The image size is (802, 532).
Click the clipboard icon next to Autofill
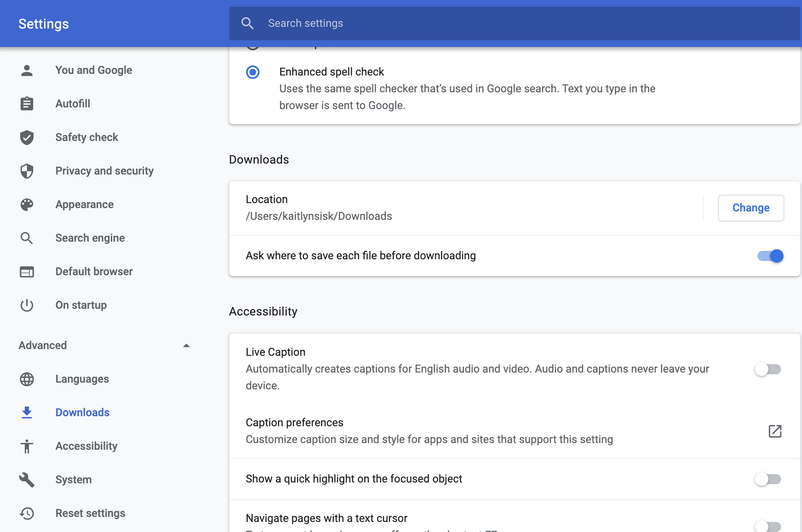[x=27, y=104]
